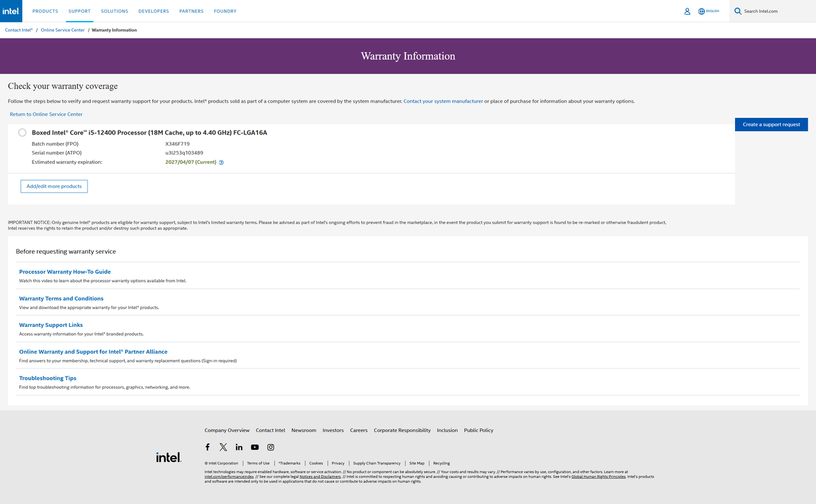Open Trademarks footer link

pyautogui.click(x=289, y=463)
